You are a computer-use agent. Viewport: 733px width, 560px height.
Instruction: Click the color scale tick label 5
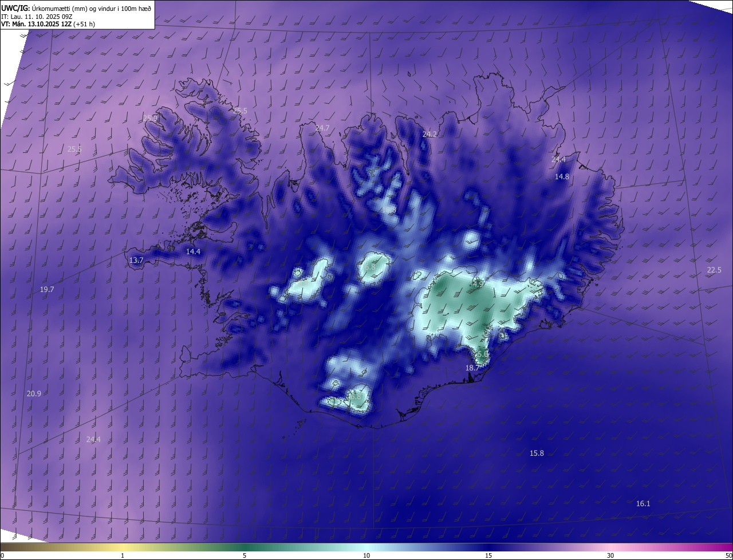click(x=245, y=556)
